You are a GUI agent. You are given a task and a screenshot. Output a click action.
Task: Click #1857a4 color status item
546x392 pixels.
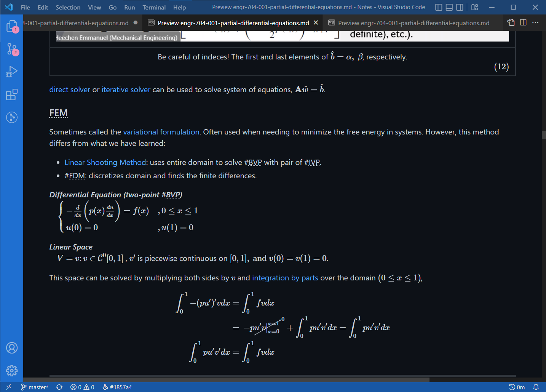pyautogui.click(x=117, y=387)
